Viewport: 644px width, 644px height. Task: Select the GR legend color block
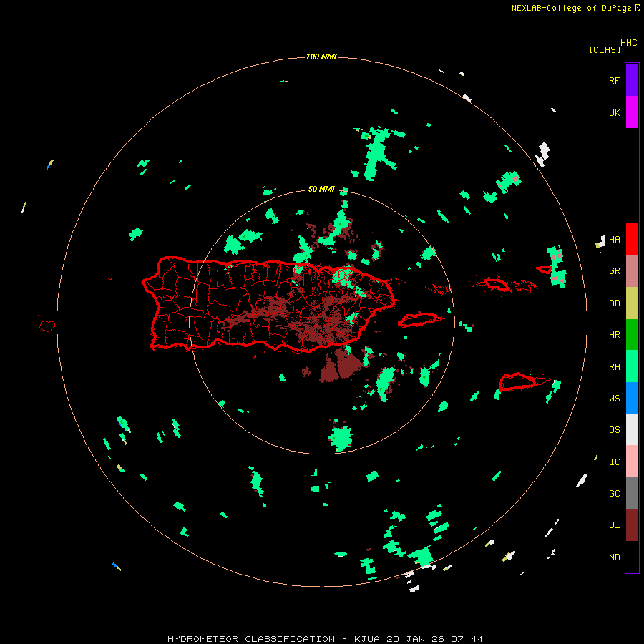click(632, 271)
